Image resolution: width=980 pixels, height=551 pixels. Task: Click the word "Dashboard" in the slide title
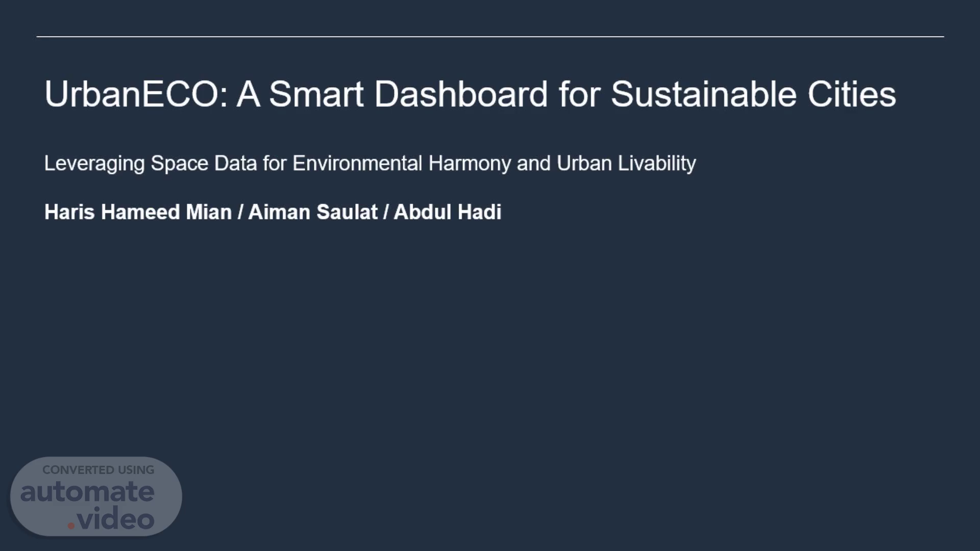pos(461,94)
